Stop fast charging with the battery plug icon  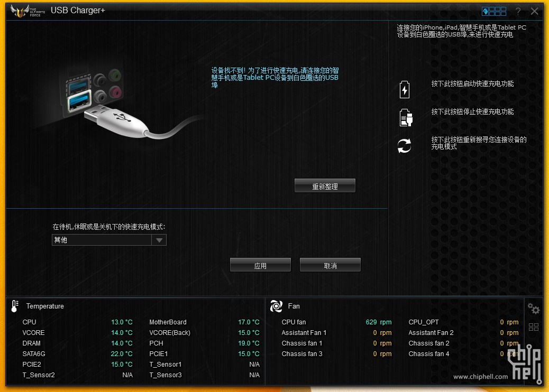pyautogui.click(x=406, y=117)
